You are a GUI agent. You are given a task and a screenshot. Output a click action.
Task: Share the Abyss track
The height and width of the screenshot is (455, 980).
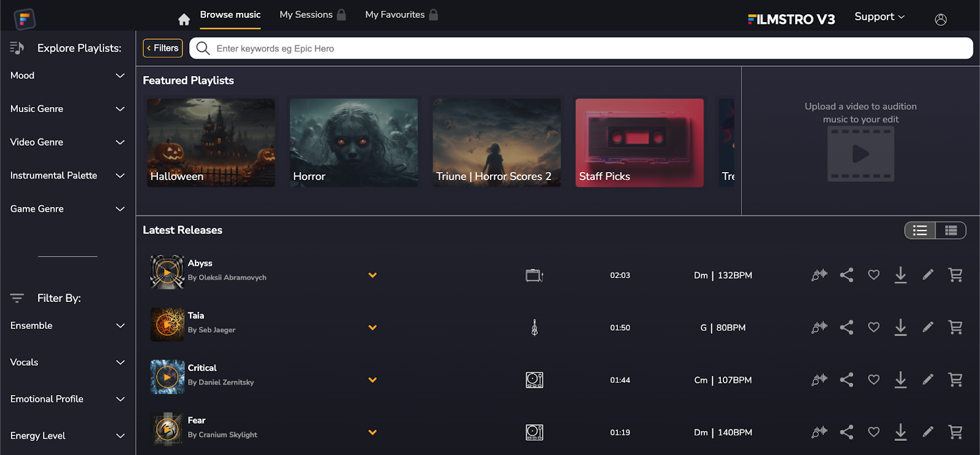(846, 275)
